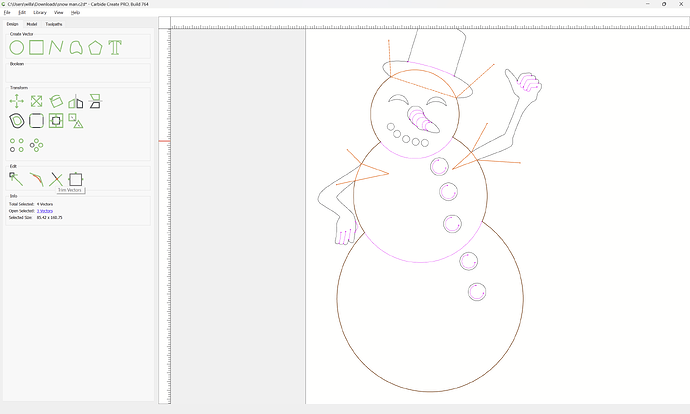Select the Regular Polygon tool

point(95,48)
